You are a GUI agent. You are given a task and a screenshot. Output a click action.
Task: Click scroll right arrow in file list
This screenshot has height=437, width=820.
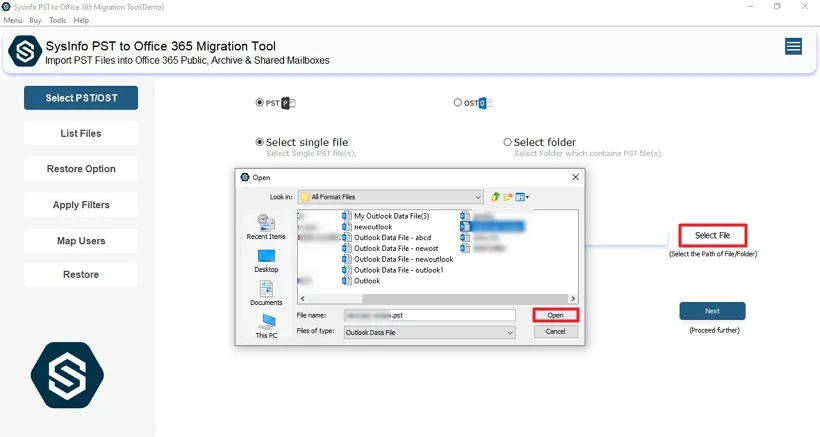[x=573, y=298]
